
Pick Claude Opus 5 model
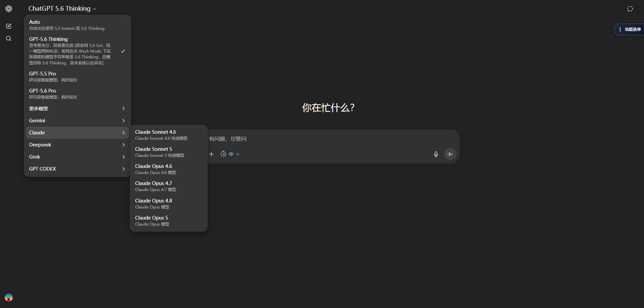pyautogui.click(x=169, y=221)
